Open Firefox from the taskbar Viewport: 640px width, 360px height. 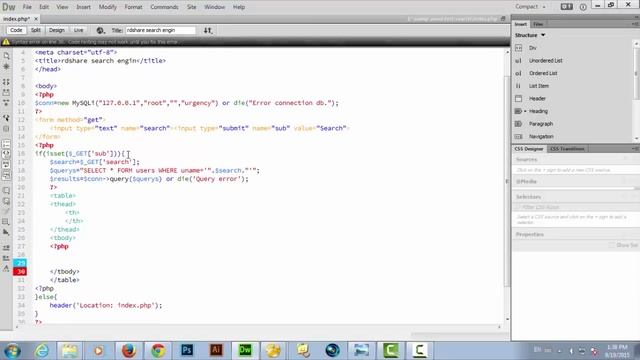pyautogui.click(x=129, y=350)
